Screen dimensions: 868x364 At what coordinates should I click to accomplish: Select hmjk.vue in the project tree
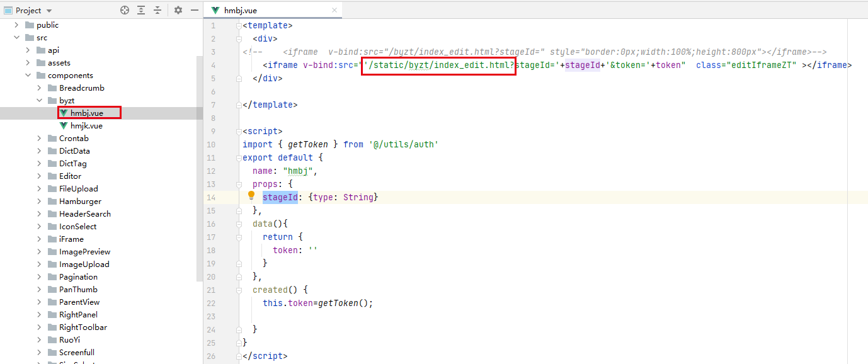pyautogui.click(x=86, y=125)
